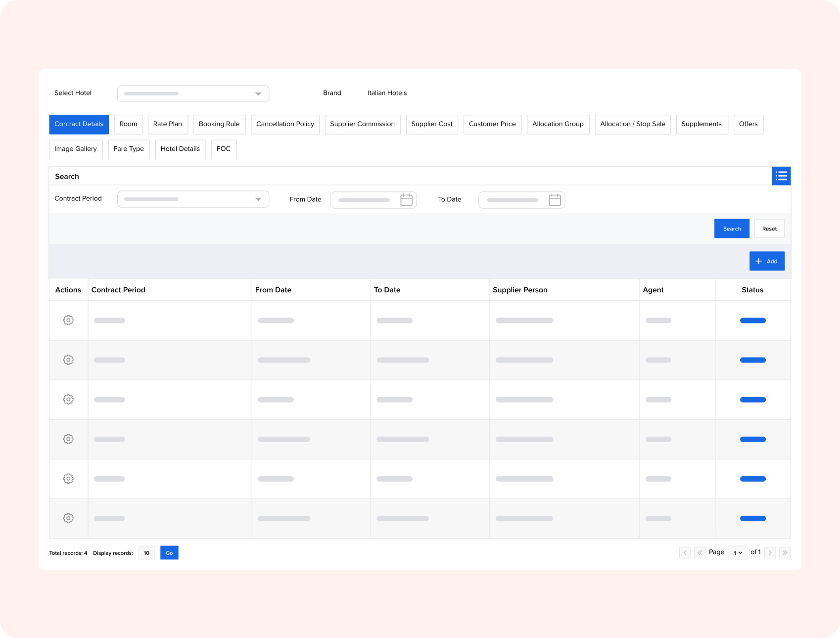This screenshot has width=840, height=638.
Task: Open Supplier Cost tab
Action: click(x=432, y=124)
